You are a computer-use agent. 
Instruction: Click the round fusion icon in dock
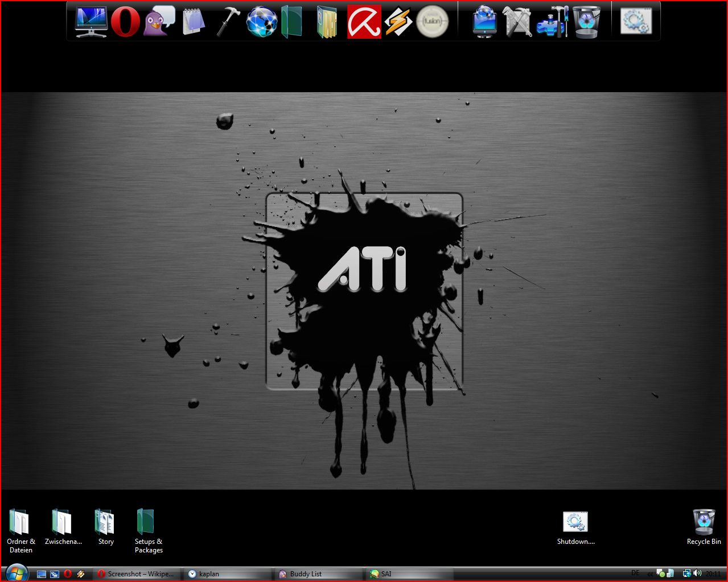pos(432,22)
